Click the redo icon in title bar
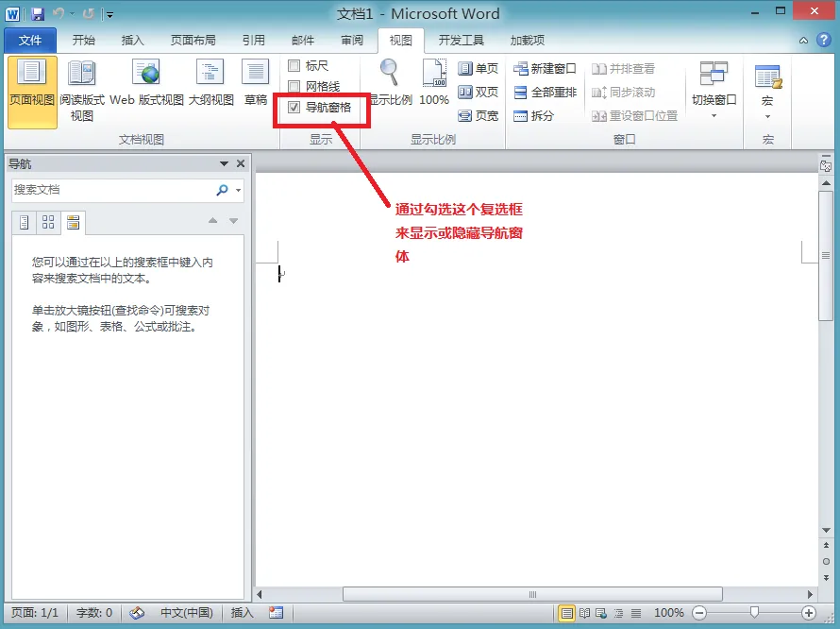This screenshot has height=629, width=840. (x=89, y=14)
